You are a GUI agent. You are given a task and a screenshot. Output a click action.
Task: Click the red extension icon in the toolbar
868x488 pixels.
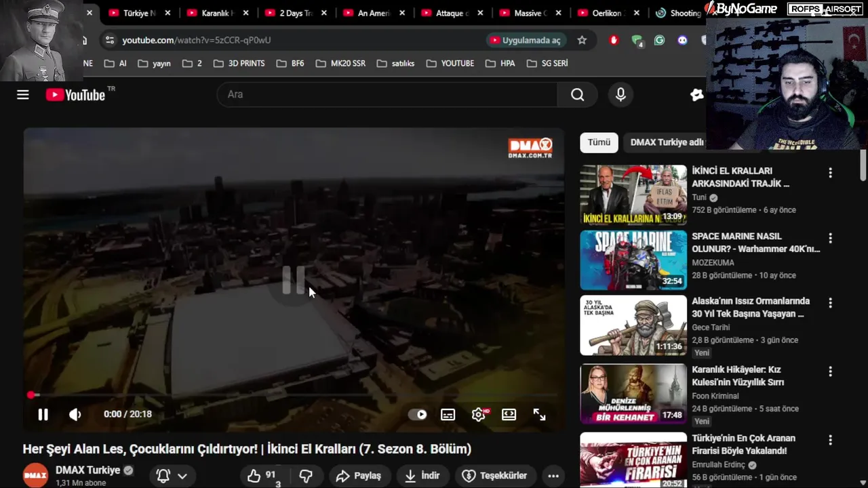pos(614,40)
